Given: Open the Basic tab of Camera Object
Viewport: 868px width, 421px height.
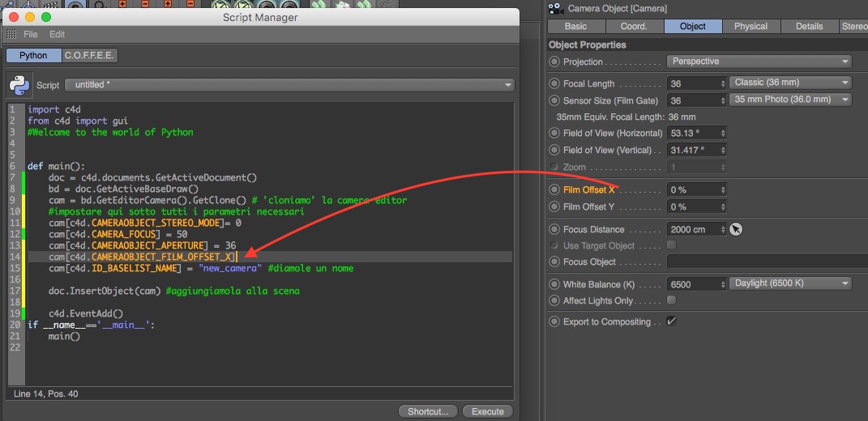Looking at the screenshot, I should tap(575, 26).
